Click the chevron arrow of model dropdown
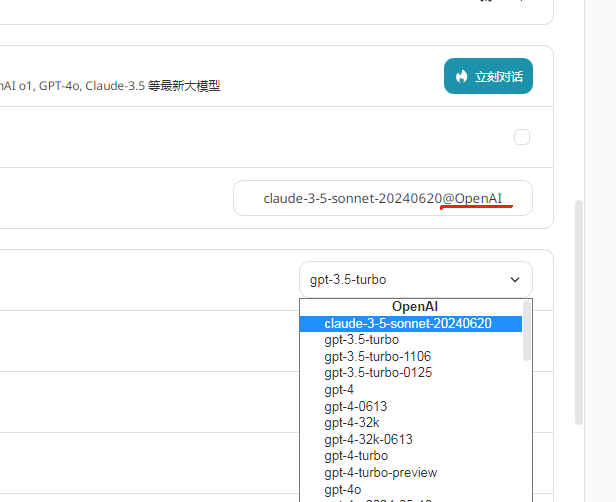The height and width of the screenshot is (502, 616). [515, 280]
